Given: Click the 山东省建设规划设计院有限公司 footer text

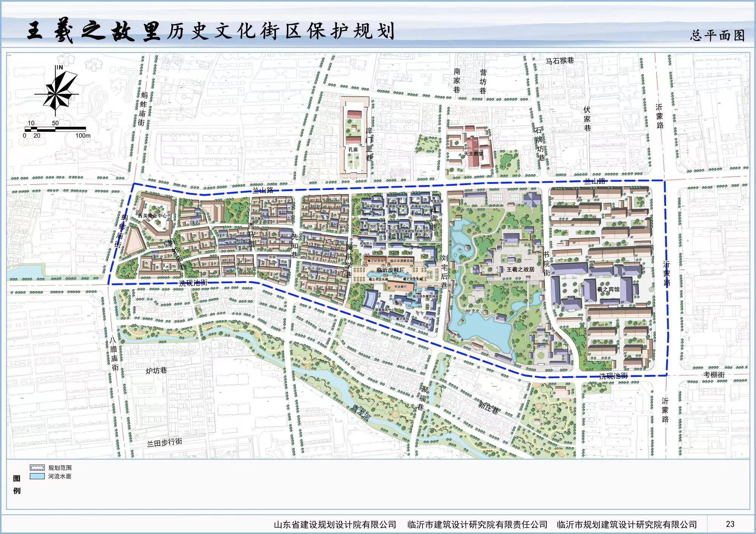Looking at the screenshot, I should coord(335,524).
